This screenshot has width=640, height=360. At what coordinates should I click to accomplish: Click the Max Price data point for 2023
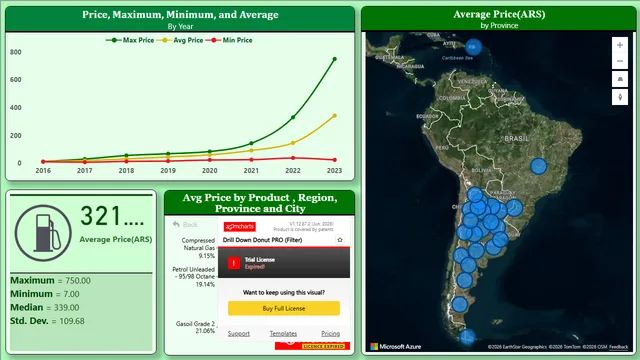[335, 59]
